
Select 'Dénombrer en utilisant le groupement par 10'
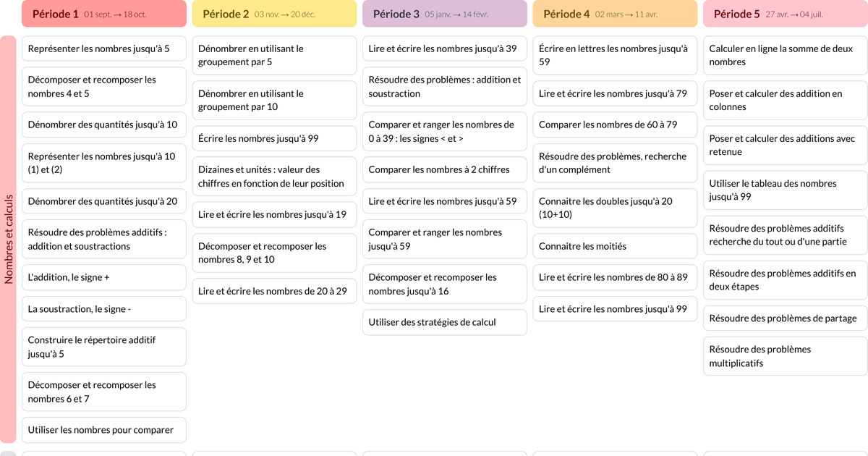click(x=274, y=100)
